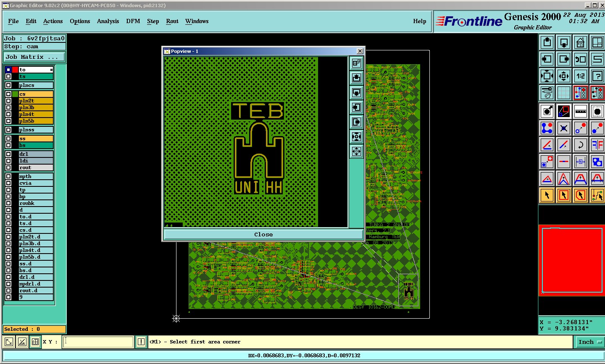Click the Close button in Popview
605x364 pixels.
tap(263, 234)
